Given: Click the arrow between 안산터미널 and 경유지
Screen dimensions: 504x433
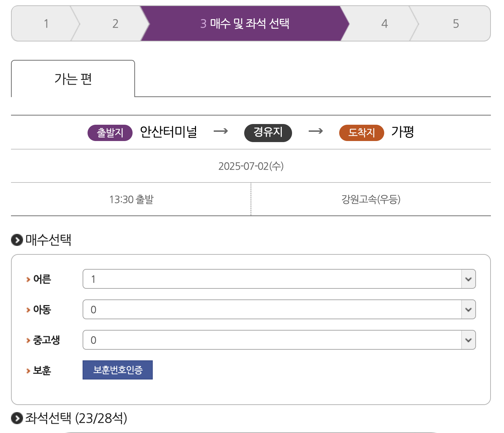Looking at the screenshot, I should tap(220, 132).
